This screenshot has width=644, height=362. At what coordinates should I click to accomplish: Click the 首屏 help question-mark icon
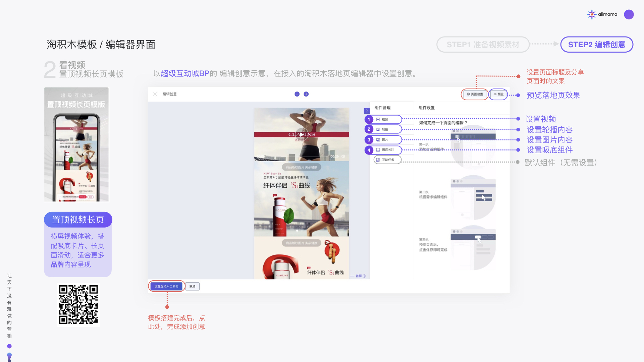point(364,276)
